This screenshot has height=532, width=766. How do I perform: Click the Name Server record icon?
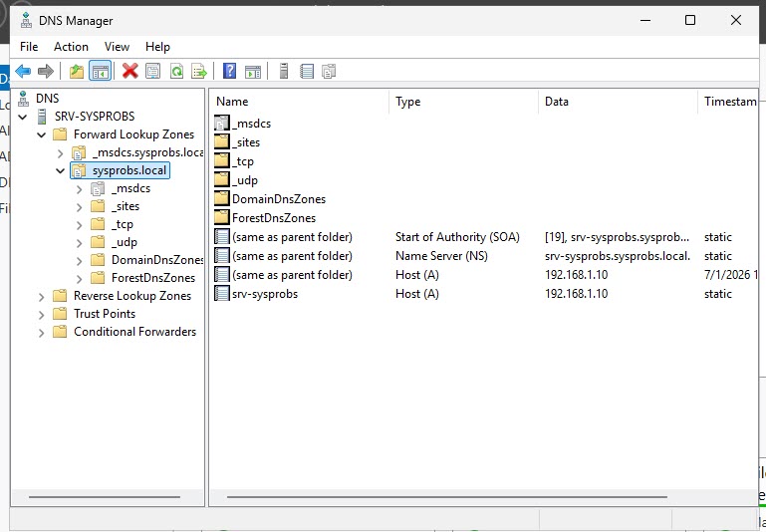pos(222,256)
